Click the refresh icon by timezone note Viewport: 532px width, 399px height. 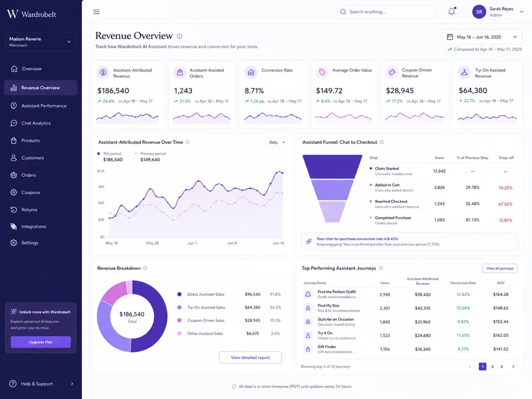pyautogui.click(x=234, y=386)
